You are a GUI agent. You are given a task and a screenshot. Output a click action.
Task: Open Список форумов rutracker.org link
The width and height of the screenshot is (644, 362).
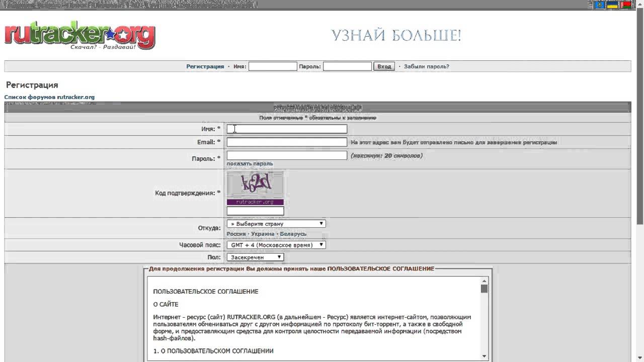[x=49, y=97]
